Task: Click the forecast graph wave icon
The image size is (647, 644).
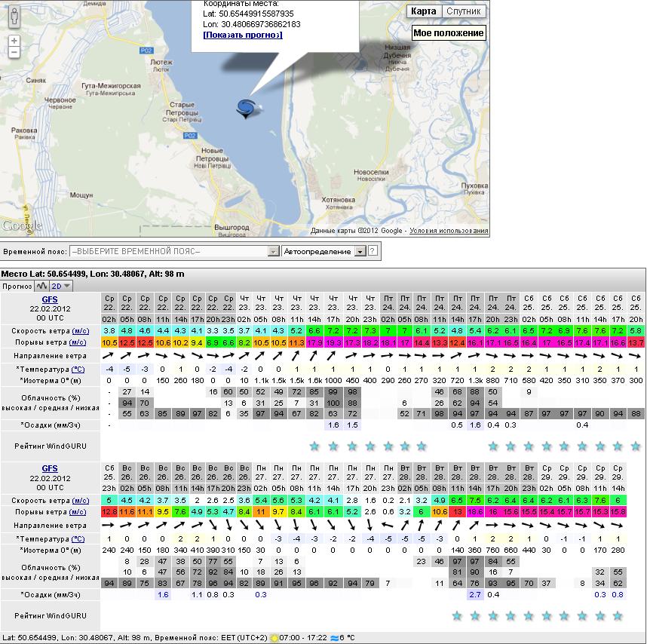Action: pyautogui.click(x=41, y=286)
